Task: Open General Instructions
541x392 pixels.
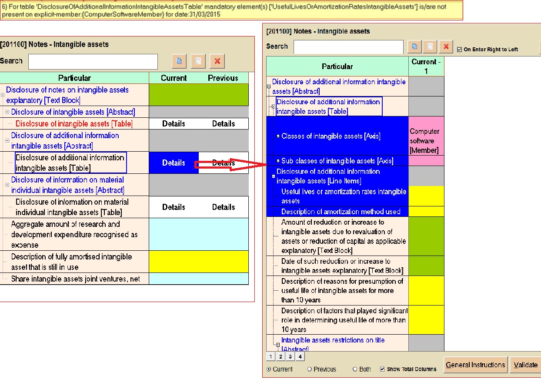Action: pos(475,365)
